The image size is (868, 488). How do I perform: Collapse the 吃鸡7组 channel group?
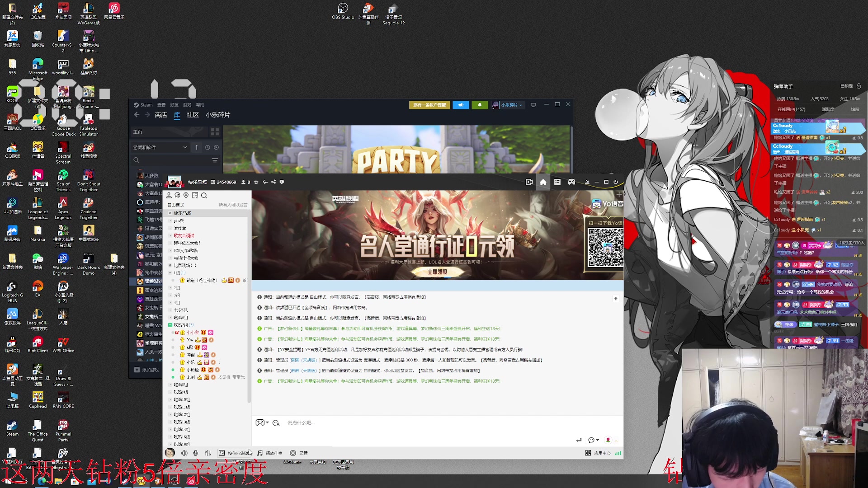pos(170,325)
